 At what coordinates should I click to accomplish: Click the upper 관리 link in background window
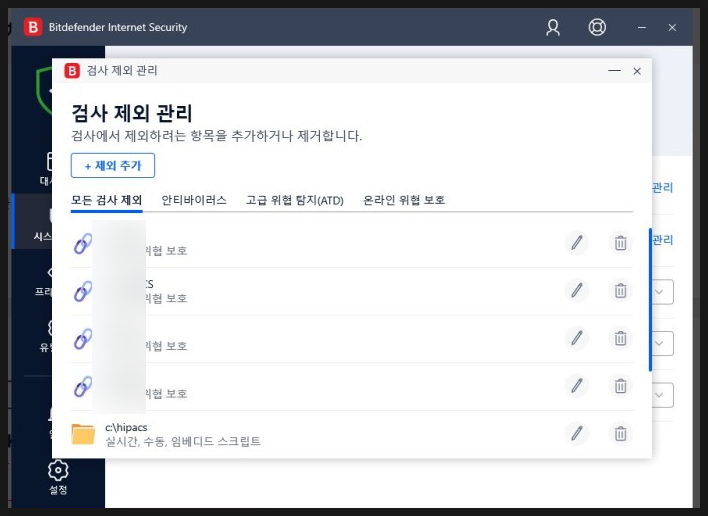(662, 187)
